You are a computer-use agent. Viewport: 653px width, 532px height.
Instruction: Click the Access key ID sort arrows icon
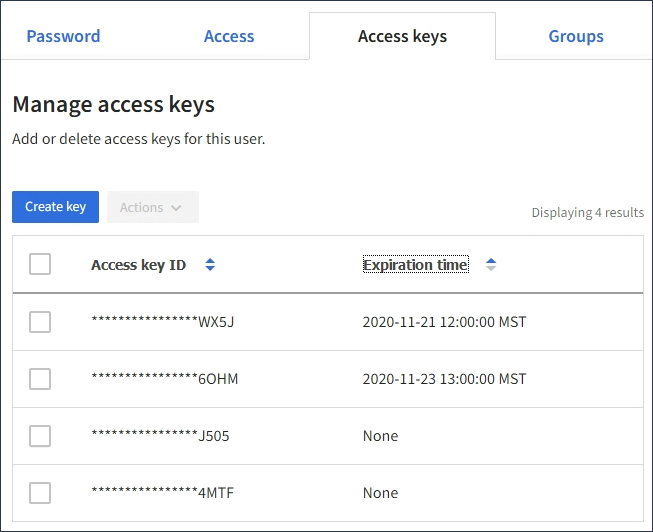210,265
